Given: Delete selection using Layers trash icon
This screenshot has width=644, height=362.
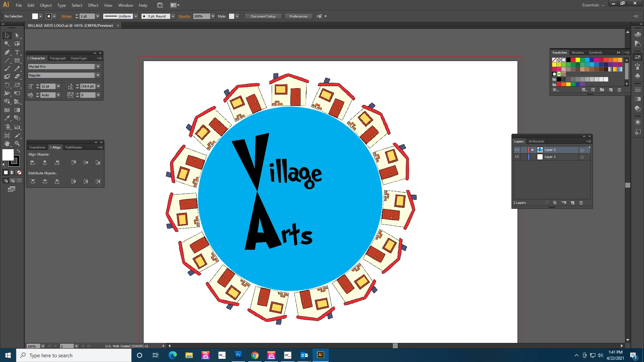Looking at the screenshot, I should pos(581,203).
